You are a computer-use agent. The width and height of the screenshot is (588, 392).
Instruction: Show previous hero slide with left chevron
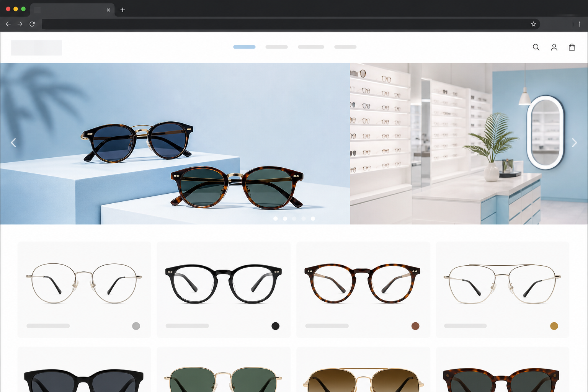pyautogui.click(x=13, y=142)
